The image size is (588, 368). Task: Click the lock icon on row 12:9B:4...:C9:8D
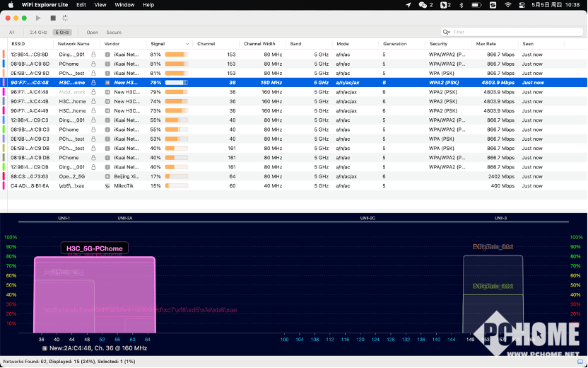pos(93,54)
